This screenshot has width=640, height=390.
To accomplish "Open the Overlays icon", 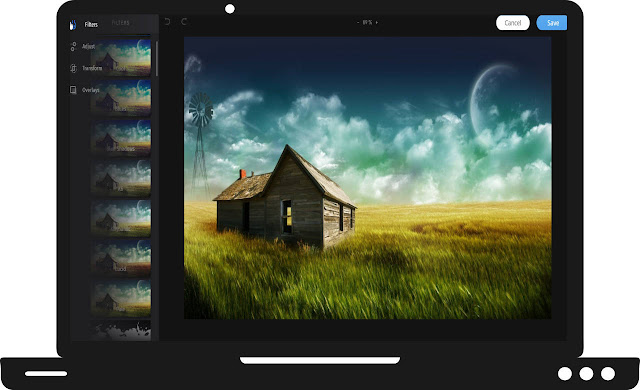I will [x=73, y=90].
